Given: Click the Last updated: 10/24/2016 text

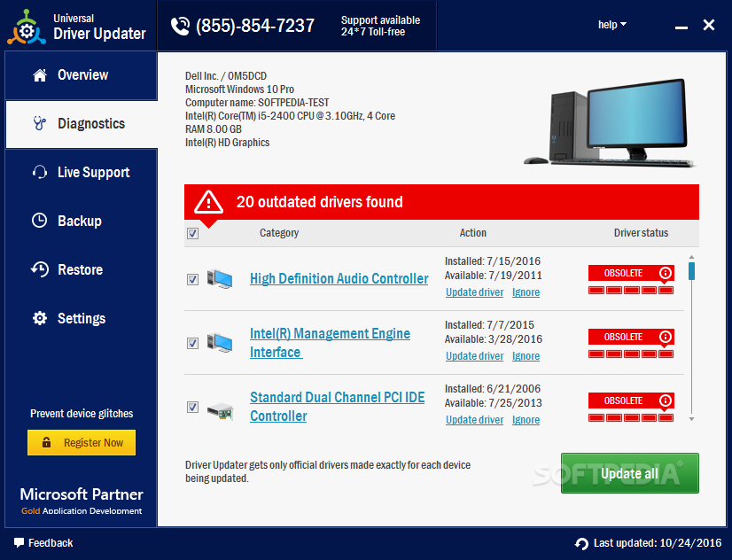Looking at the screenshot, I should point(658,543).
